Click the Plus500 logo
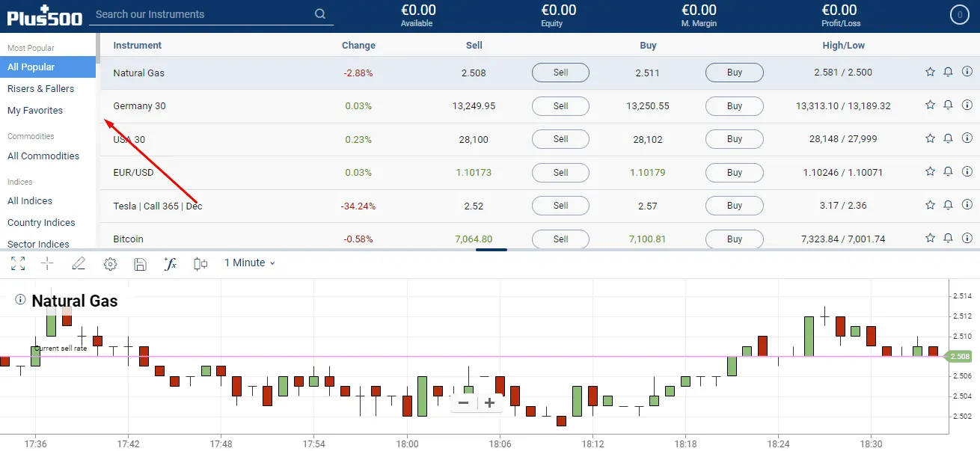Image resolution: width=980 pixels, height=451 pixels. [x=44, y=15]
